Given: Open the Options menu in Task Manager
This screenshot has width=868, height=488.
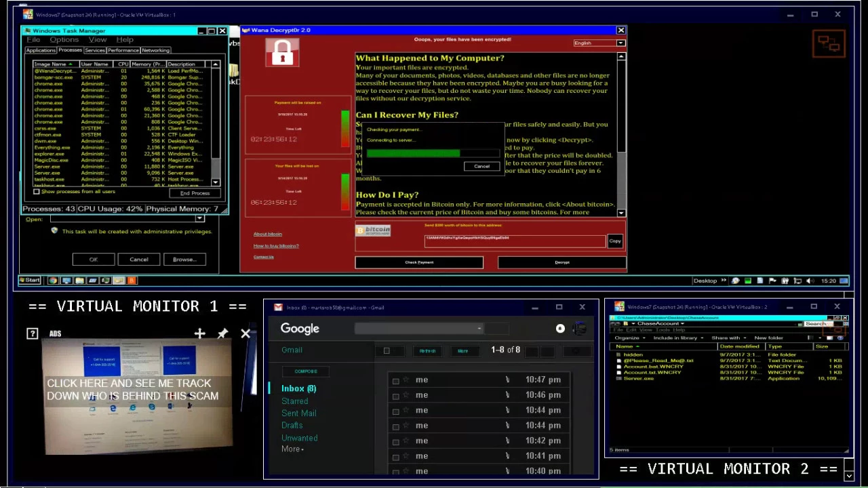Looking at the screenshot, I should point(64,39).
